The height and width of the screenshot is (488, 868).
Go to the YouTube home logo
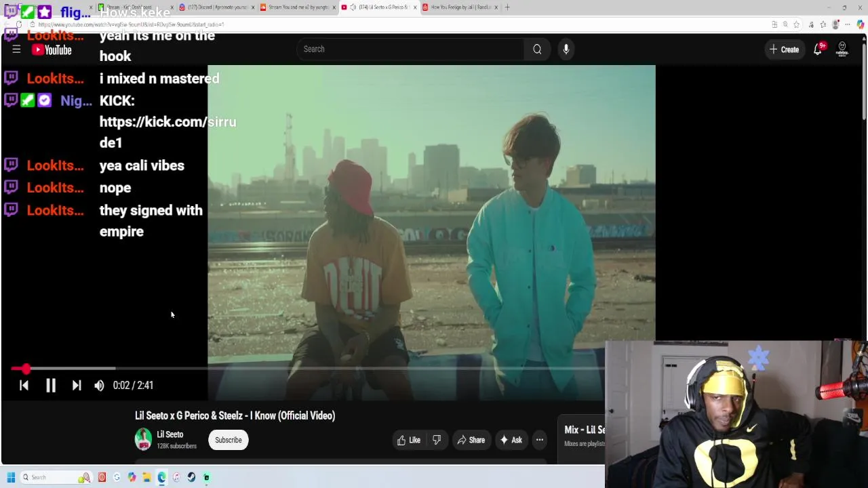tap(52, 49)
